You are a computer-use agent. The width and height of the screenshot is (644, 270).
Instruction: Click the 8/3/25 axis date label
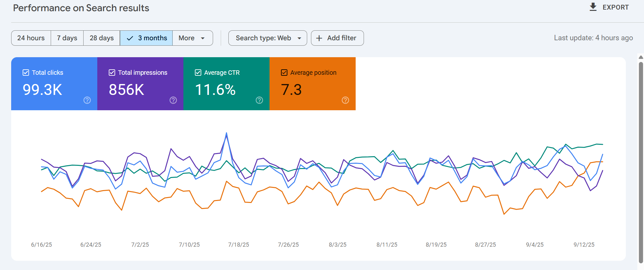click(337, 245)
